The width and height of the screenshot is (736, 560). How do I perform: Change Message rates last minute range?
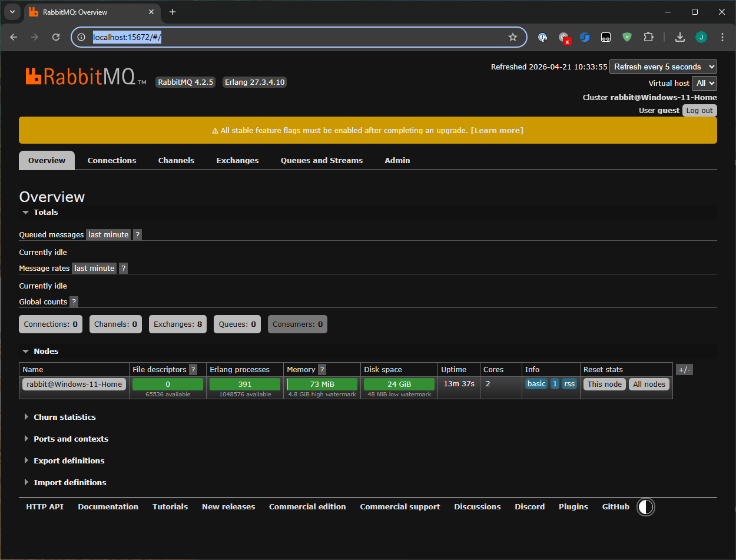94,268
